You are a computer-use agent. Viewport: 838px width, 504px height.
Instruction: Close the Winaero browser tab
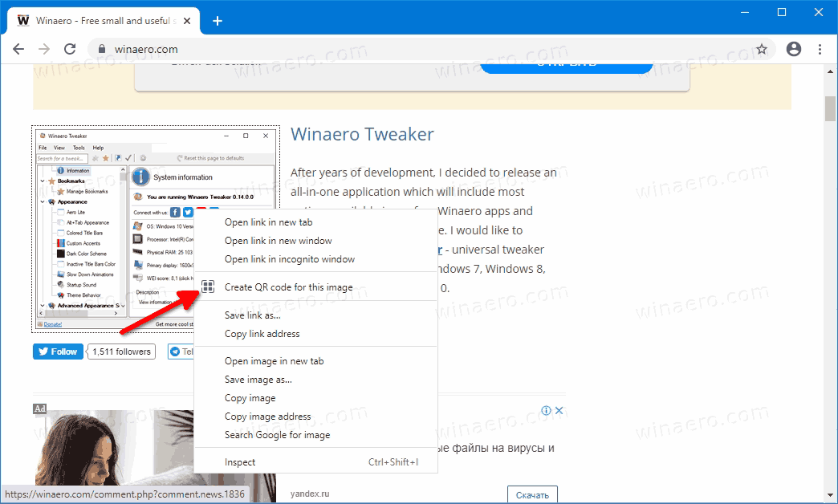187,21
